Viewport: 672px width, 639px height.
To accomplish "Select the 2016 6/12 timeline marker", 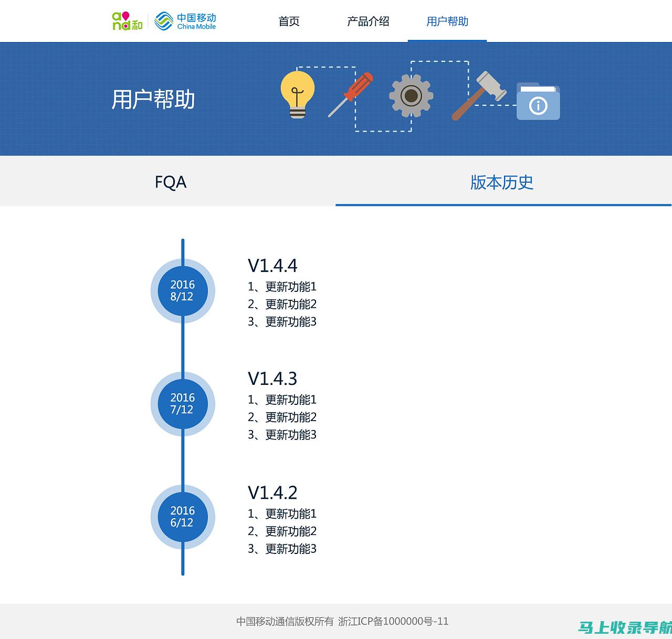I will pyautogui.click(x=183, y=517).
